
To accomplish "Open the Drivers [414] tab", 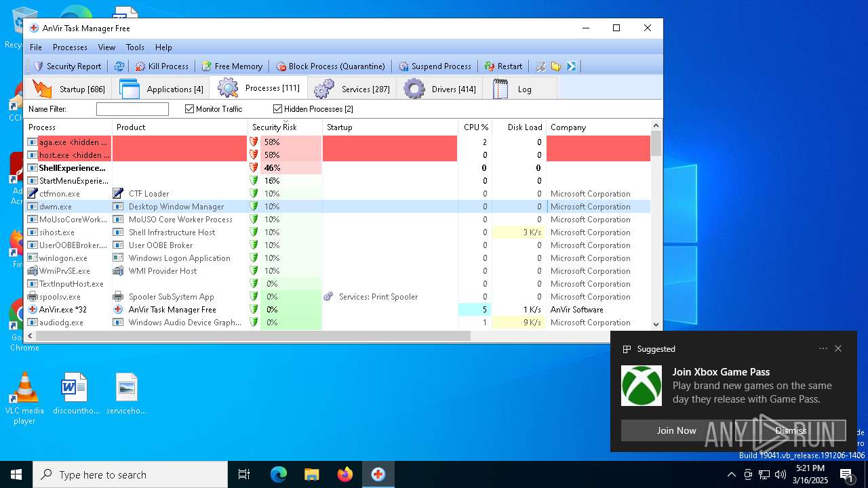I will 440,89.
